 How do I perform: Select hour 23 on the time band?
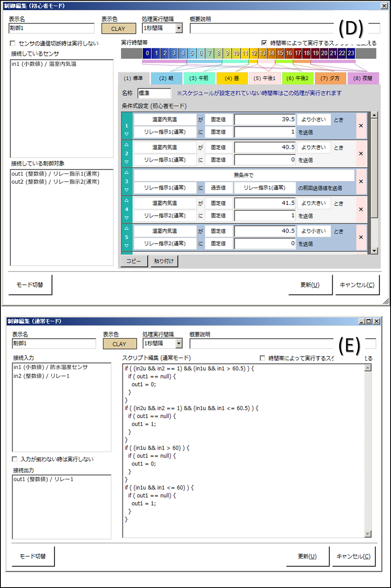[x=351, y=53]
